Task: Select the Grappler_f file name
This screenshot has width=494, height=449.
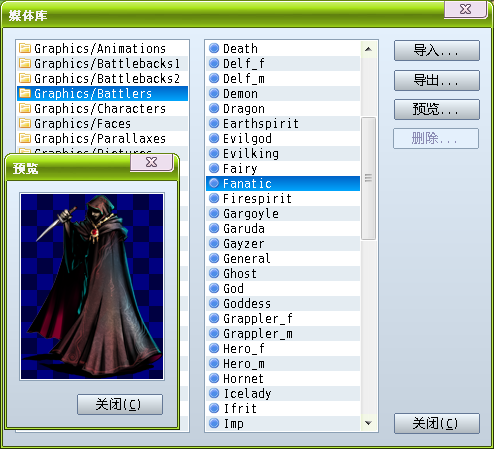Action: point(258,319)
